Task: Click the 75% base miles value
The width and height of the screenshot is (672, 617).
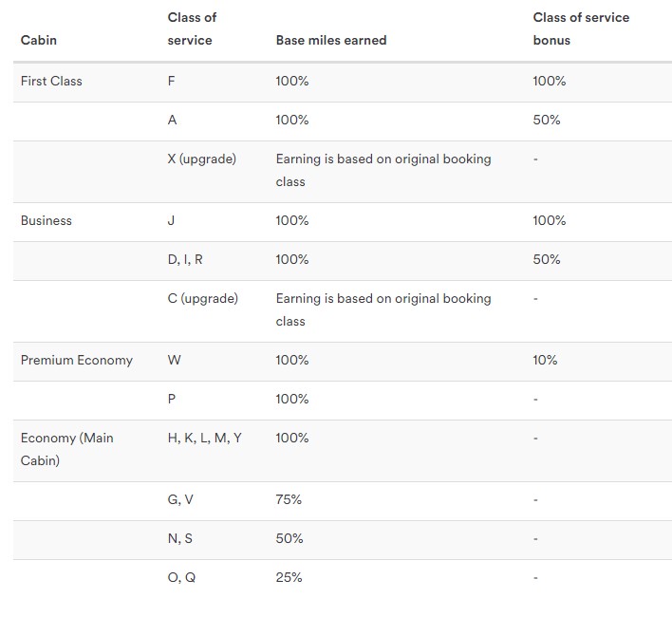Action: [289, 499]
